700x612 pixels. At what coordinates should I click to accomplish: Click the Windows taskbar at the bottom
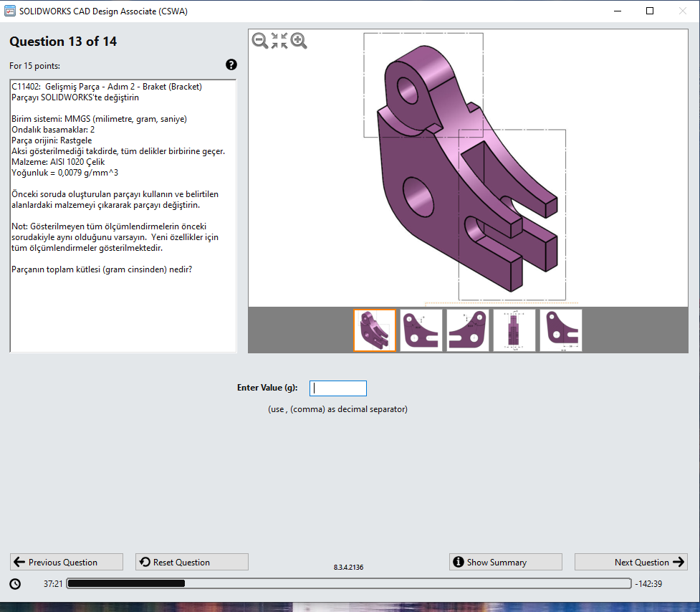pos(350,608)
